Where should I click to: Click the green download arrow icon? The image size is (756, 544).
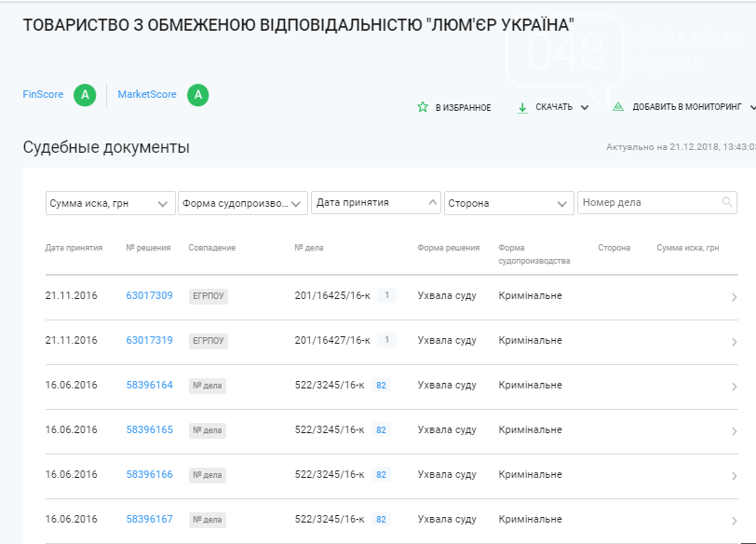click(x=522, y=107)
